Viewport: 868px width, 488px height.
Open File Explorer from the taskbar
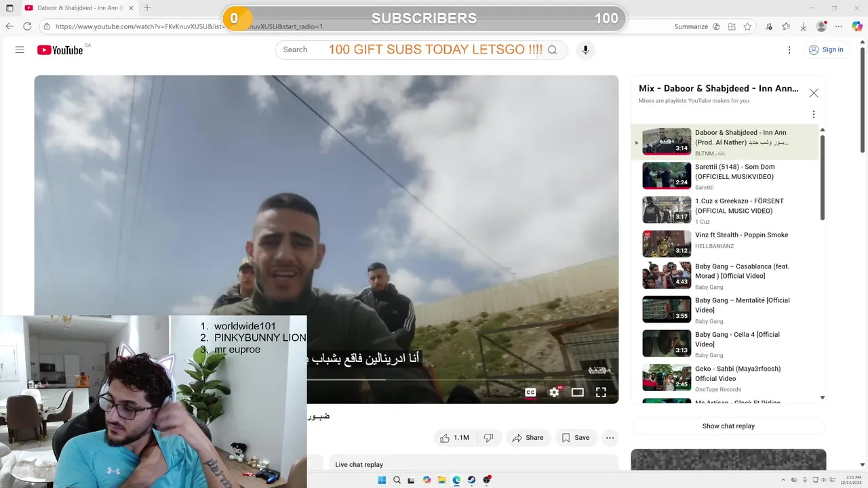pyautogui.click(x=441, y=480)
